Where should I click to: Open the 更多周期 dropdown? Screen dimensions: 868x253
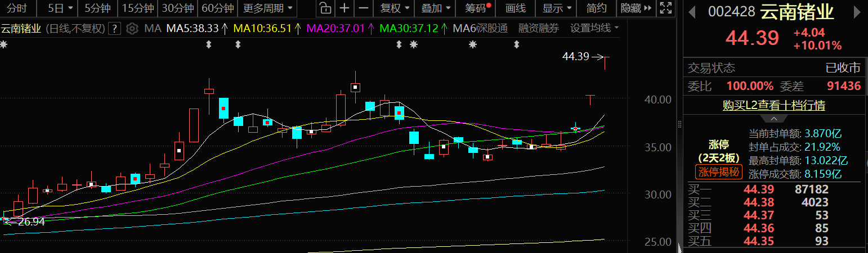(268, 8)
